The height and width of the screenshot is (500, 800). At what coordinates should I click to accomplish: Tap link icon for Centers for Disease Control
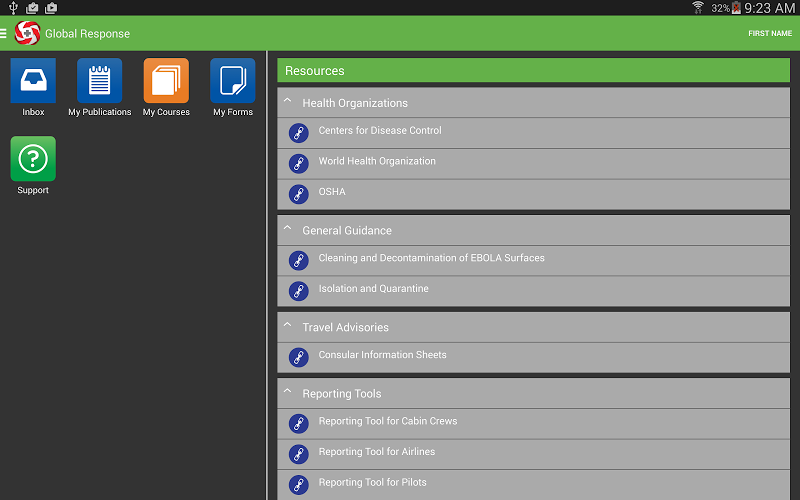pos(298,133)
